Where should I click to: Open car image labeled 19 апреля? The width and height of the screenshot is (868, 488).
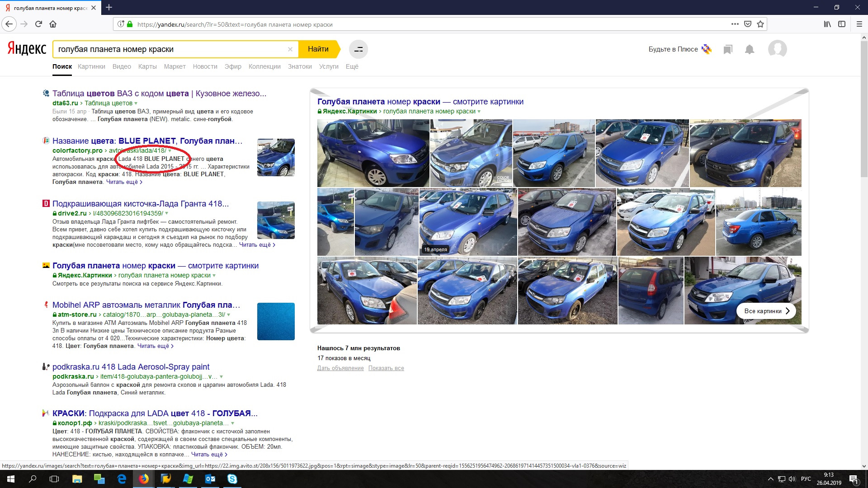point(468,222)
